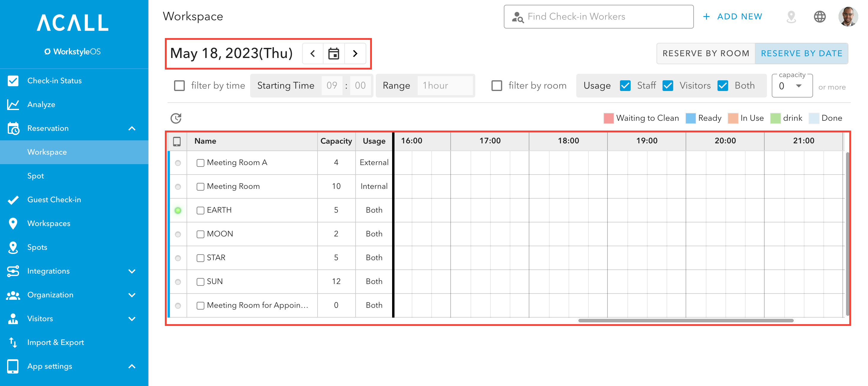Click the location marker icon in header

(791, 17)
